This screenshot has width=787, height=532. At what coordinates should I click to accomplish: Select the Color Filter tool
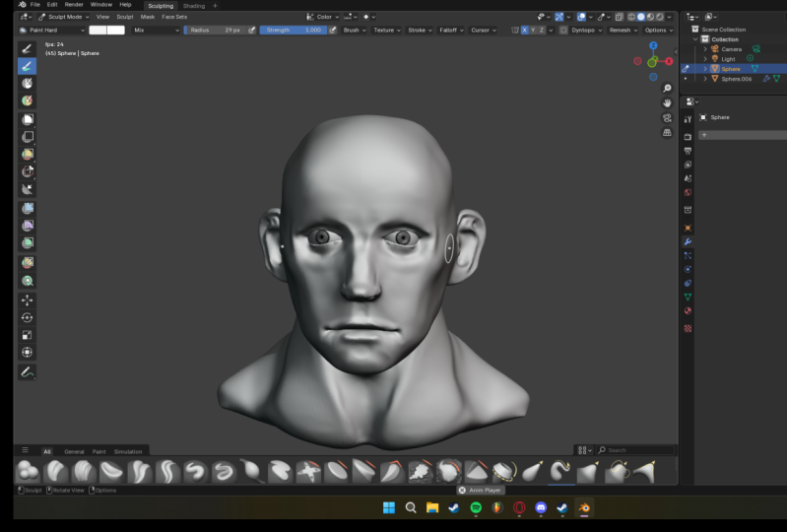28,243
